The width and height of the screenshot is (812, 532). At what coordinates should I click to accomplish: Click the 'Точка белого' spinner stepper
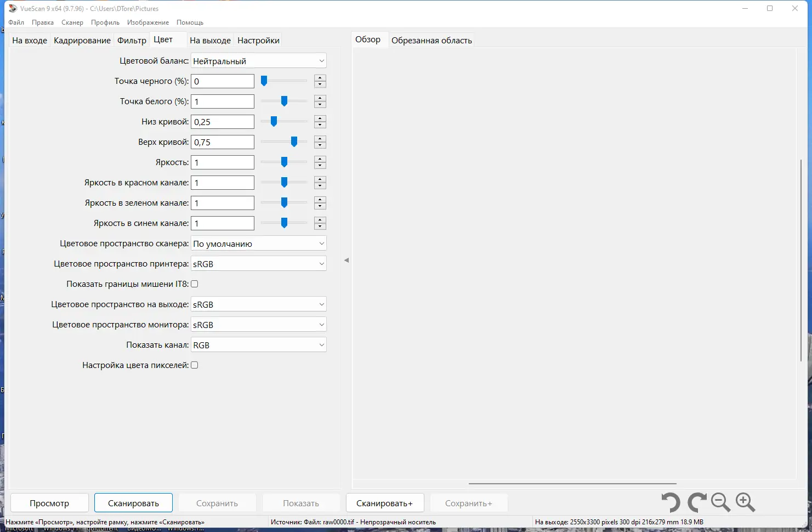[320, 101]
